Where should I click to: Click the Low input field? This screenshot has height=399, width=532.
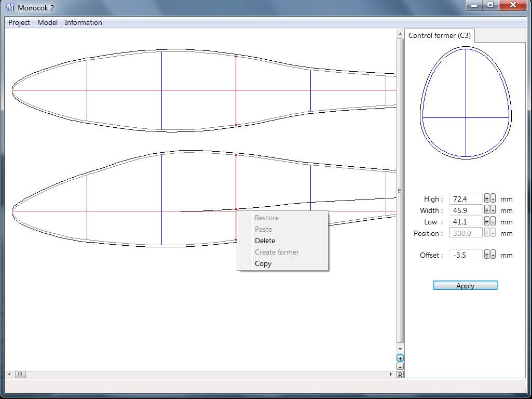(x=466, y=221)
